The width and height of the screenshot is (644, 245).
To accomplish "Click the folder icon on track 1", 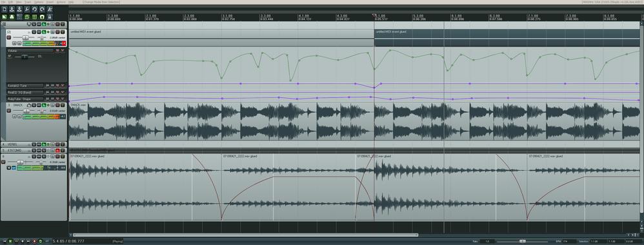I will click(x=8, y=32).
